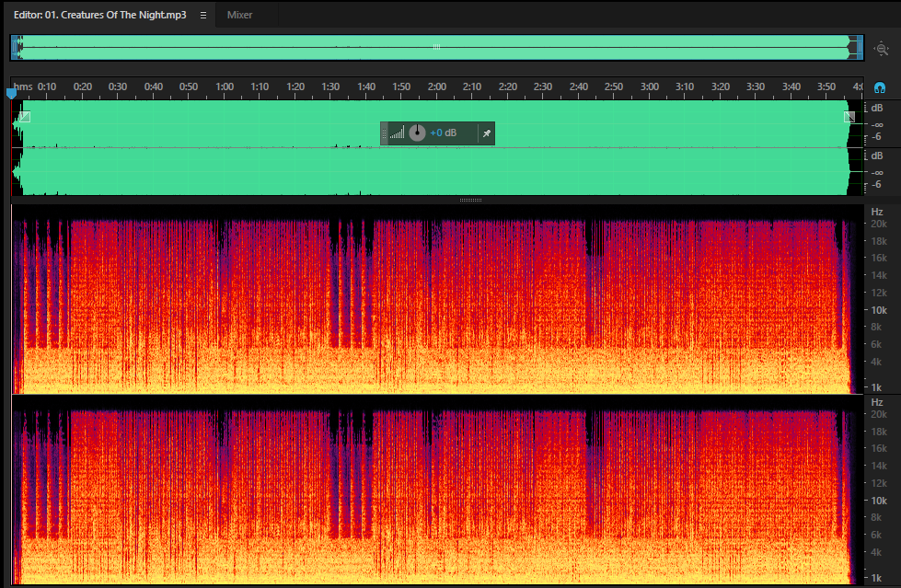Click the 10k label of the upper spectrogram

(879, 310)
